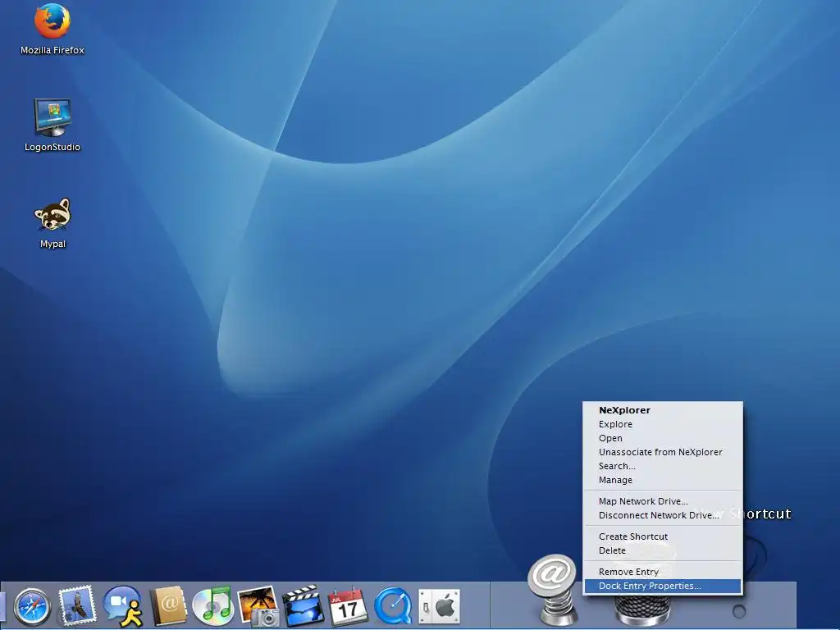Open the Address Book icon in dock
Screen dimensions: 840x630
[167, 606]
